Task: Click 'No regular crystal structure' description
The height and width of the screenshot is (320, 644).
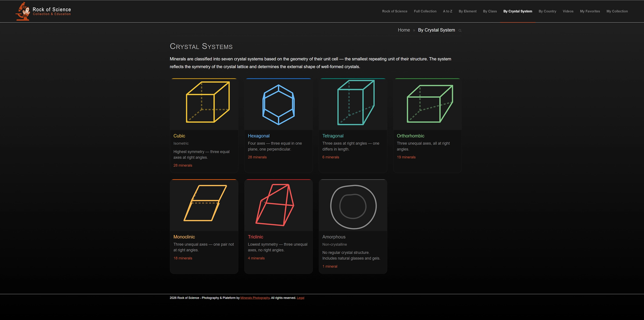Action: coord(351,255)
